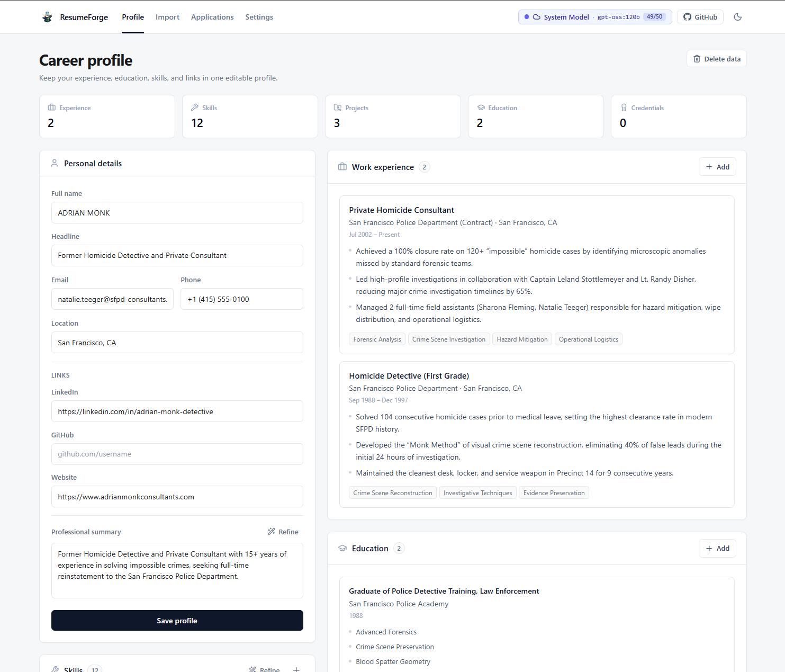Click the empty GitHub username field
Image resolution: width=785 pixels, height=672 pixels.
coord(177,454)
